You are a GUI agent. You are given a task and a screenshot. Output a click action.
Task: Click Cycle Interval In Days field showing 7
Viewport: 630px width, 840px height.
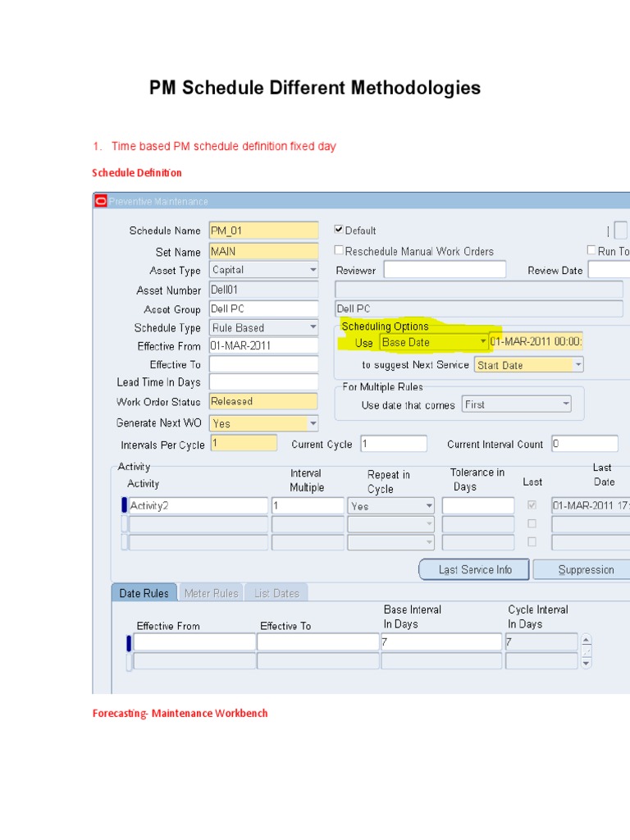click(541, 641)
